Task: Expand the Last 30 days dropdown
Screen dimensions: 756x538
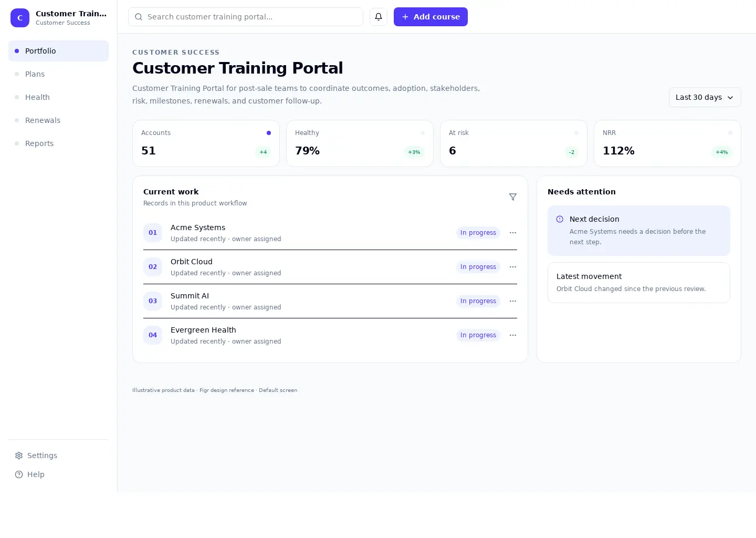Action: pyautogui.click(x=705, y=97)
